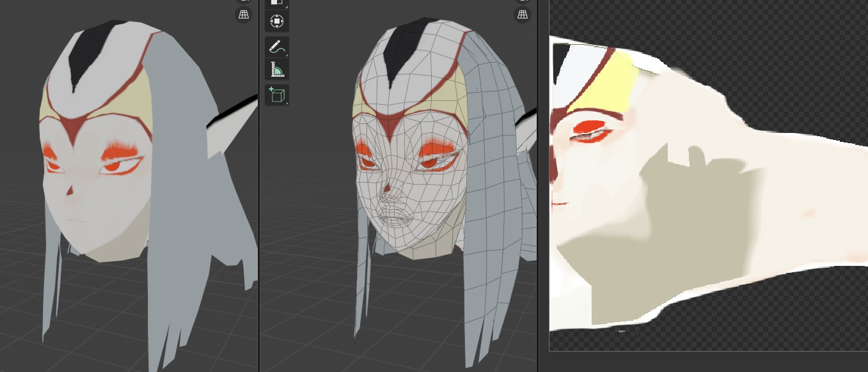The height and width of the screenshot is (372, 868).
Task: Select the partly visible Scale tool
Action: tap(276, 4)
